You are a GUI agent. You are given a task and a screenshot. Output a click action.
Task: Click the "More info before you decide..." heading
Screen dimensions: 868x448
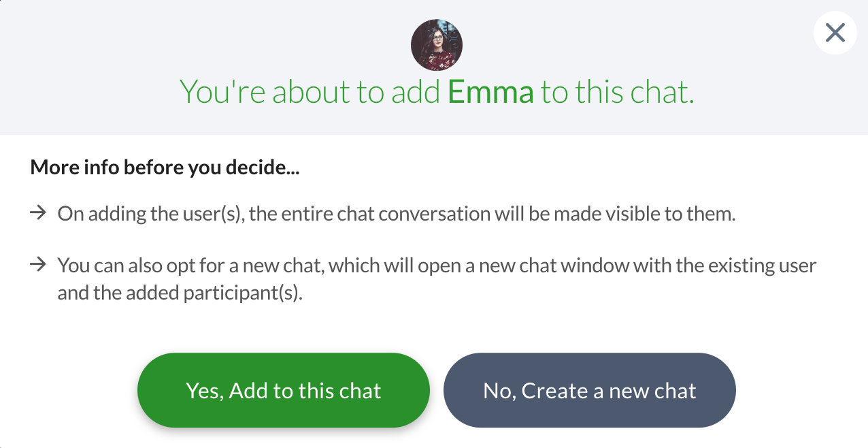pyautogui.click(x=165, y=167)
